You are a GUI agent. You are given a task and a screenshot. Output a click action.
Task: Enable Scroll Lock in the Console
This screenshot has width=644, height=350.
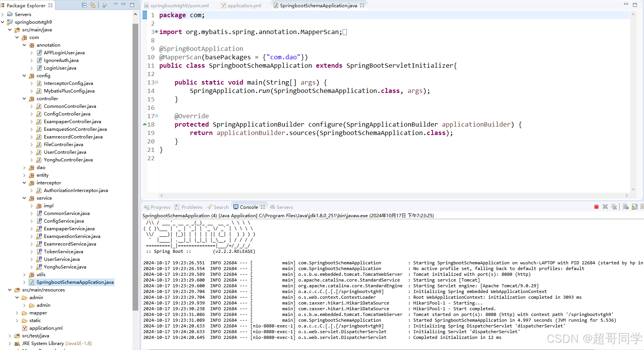click(634, 207)
